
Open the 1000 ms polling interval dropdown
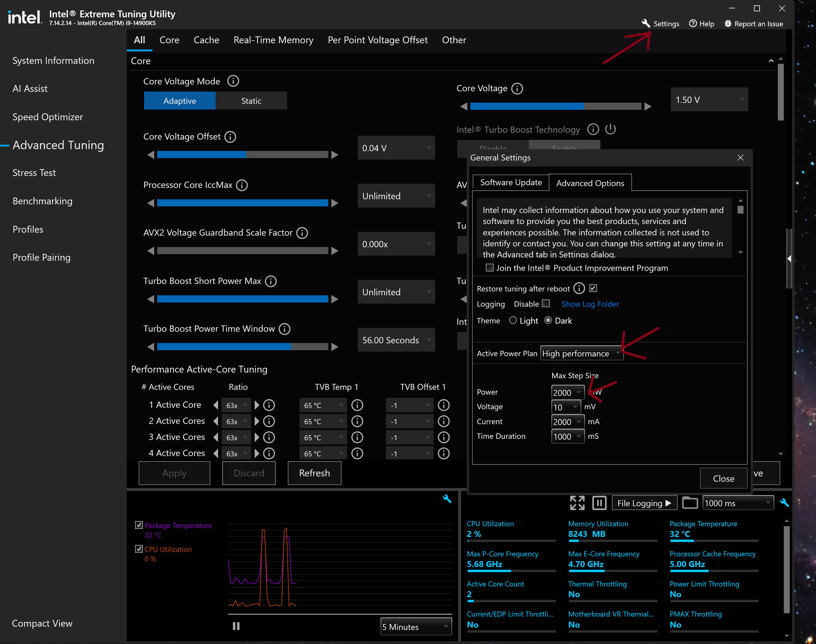tap(738, 503)
